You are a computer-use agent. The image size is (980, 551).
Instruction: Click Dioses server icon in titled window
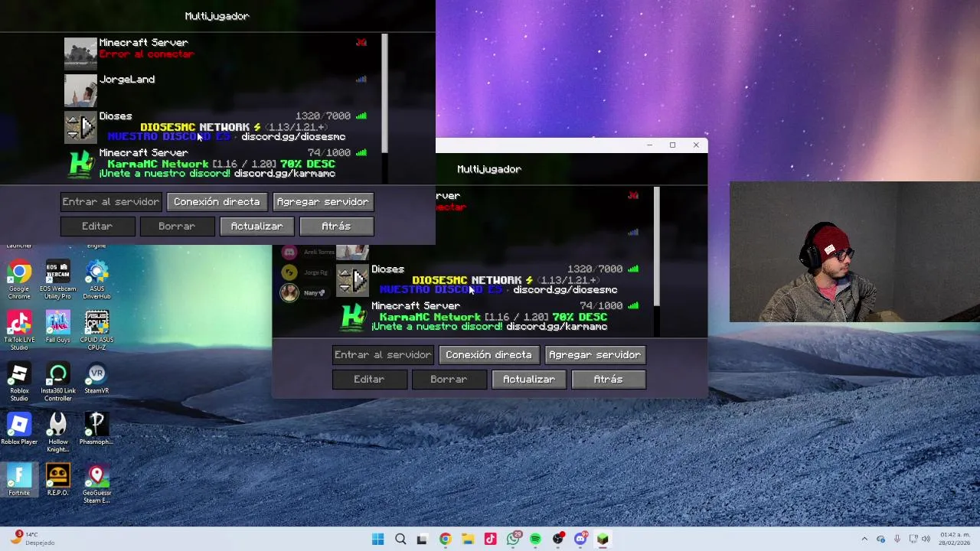point(353,279)
